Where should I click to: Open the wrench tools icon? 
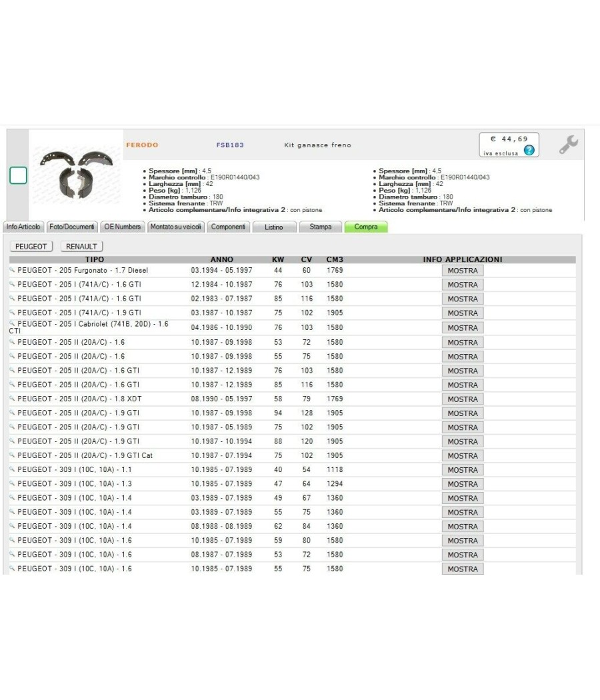(x=568, y=145)
